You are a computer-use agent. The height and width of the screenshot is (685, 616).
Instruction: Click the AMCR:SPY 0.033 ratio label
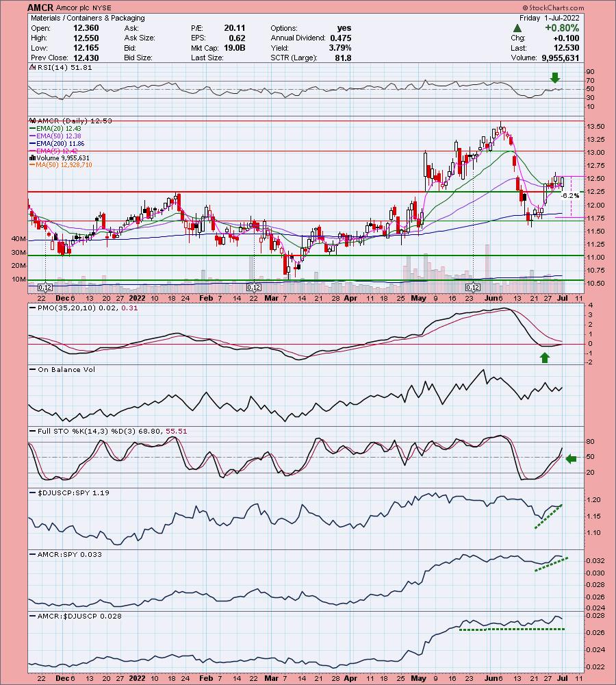66,554
